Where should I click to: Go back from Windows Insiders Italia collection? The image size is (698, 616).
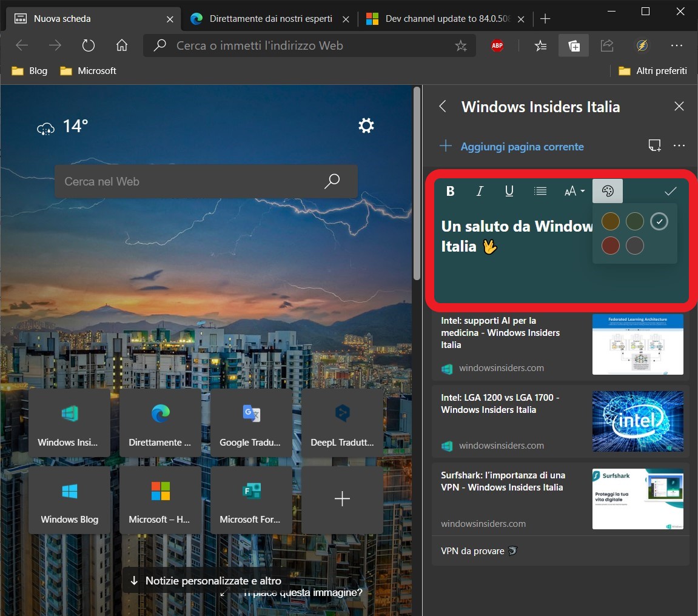(x=443, y=106)
